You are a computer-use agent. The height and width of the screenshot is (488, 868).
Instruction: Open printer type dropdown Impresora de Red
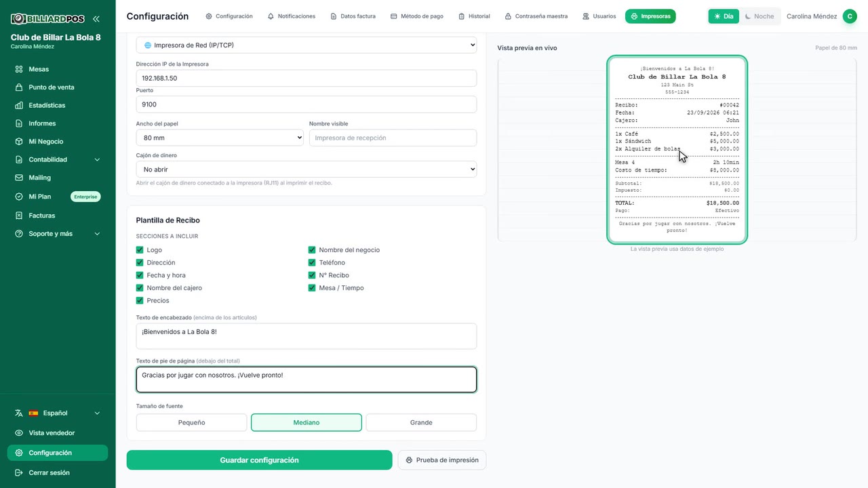pos(307,45)
